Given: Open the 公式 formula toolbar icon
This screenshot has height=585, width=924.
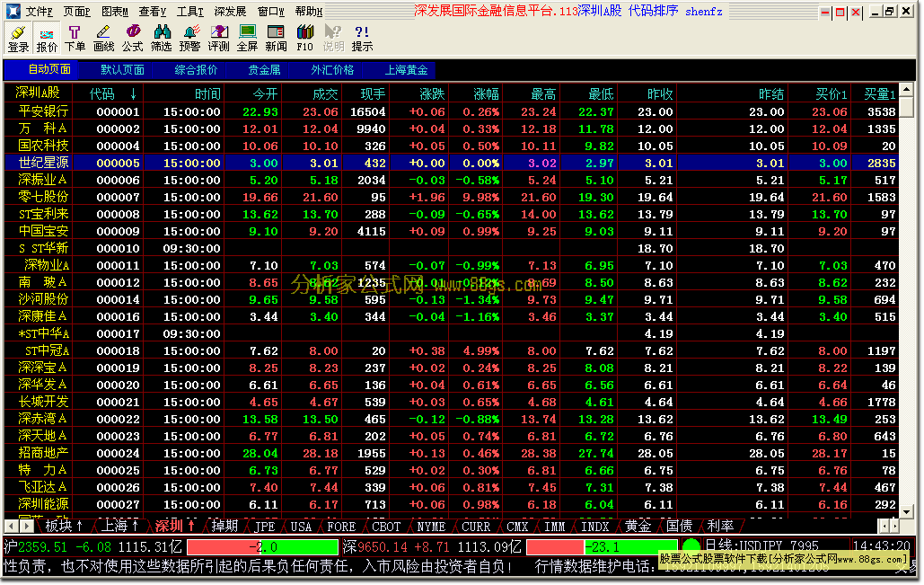Looking at the screenshot, I should (133, 39).
